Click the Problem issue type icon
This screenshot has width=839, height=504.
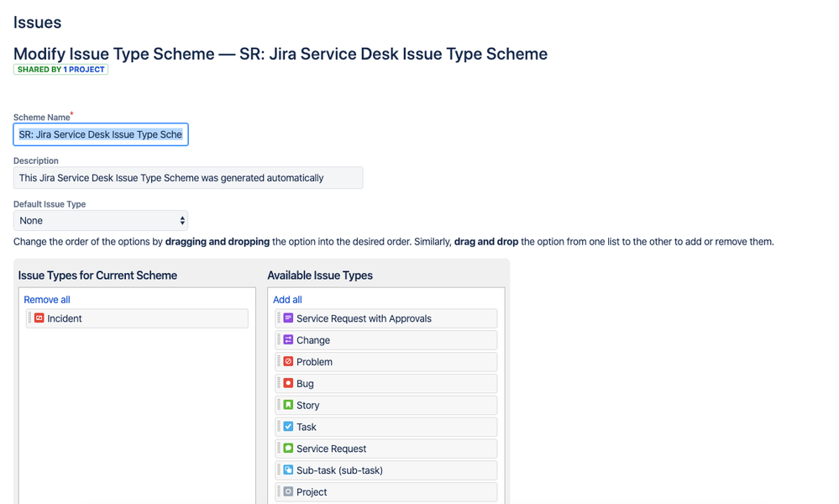(x=286, y=361)
